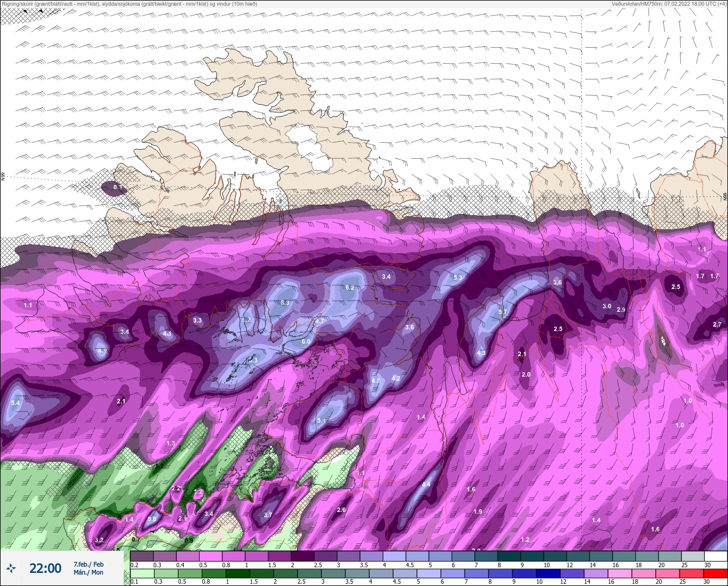Screen dimensions: 728x586
Task: Pick the top legend swatch between 0.2 and 0.3
Action: tap(142, 556)
